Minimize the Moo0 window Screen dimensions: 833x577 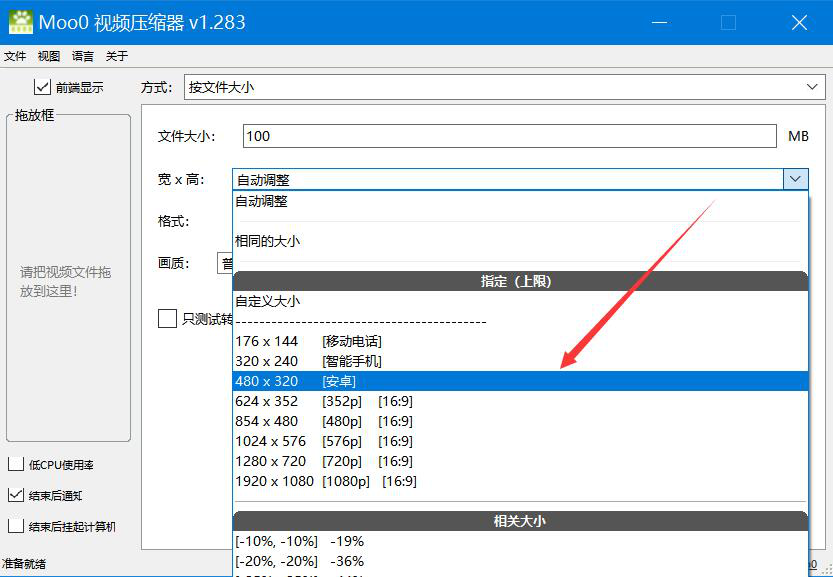(659, 22)
